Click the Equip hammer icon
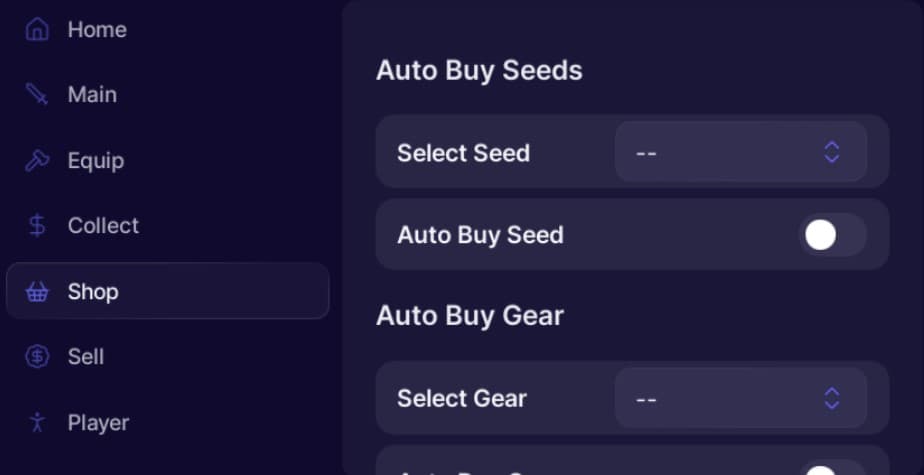The height and width of the screenshot is (475, 924). [x=37, y=161]
